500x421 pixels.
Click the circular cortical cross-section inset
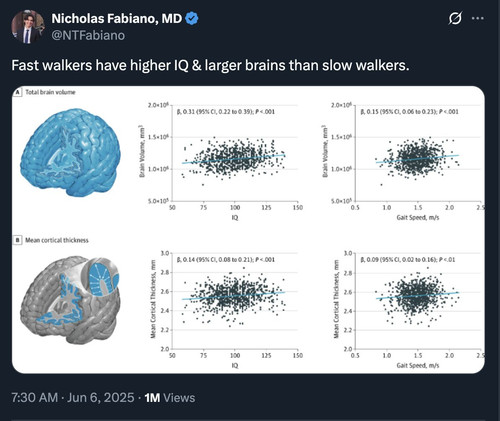click(100, 276)
